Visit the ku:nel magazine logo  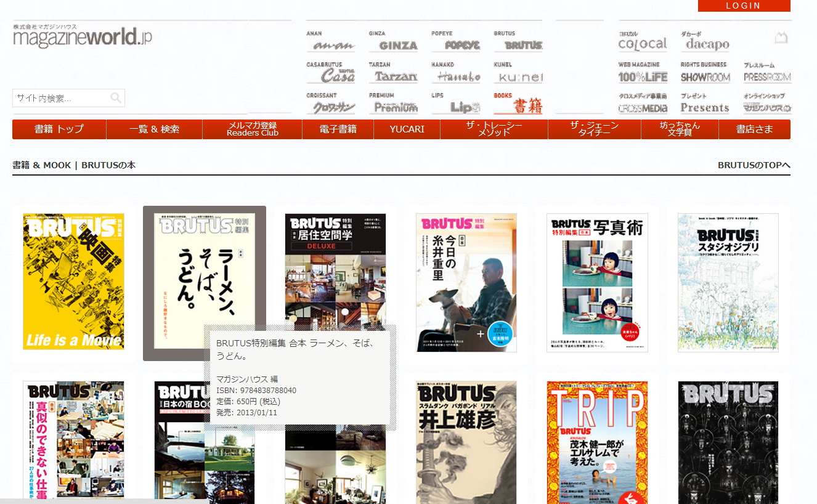[518, 73]
